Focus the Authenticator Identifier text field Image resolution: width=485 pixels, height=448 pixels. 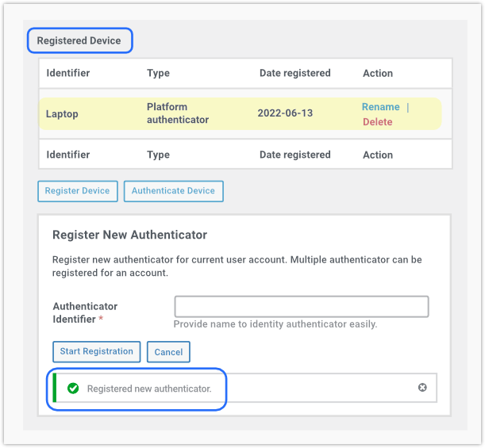[301, 307]
